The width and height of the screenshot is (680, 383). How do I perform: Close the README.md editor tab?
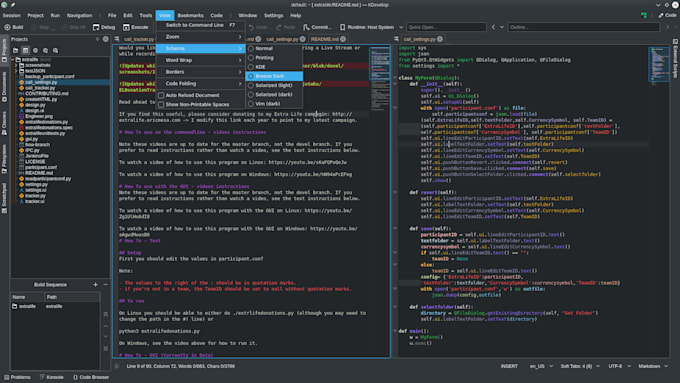pos(343,39)
